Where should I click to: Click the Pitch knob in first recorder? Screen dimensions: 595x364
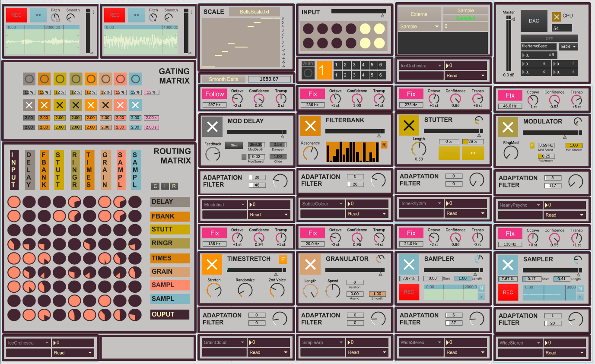(x=55, y=18)
